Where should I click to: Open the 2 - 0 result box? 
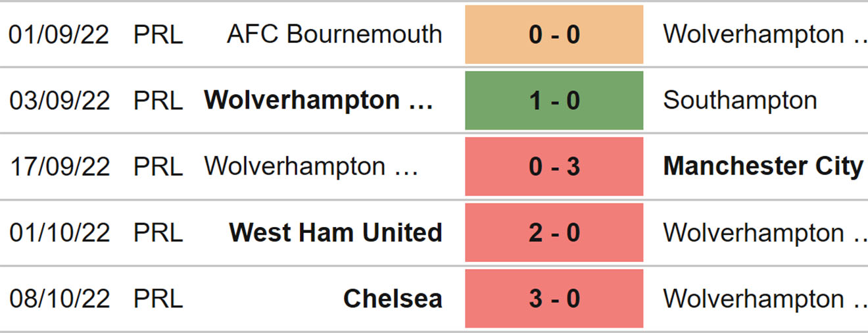tap(554, 233)
